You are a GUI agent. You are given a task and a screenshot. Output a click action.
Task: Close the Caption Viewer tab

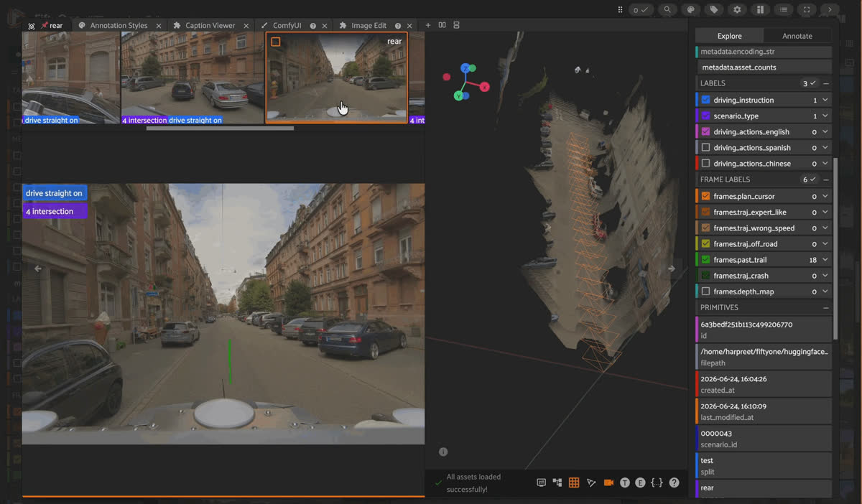(246, 26)
